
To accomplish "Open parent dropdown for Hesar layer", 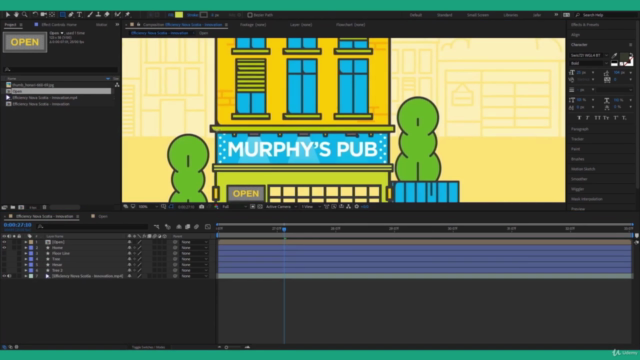I will [194, 265].
